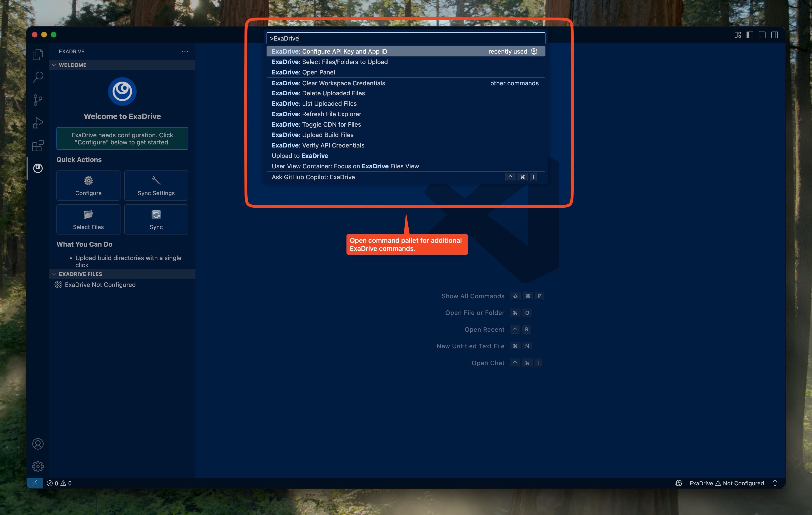Run ExaDrive: Upload Build Files
This screenshot has width=812, height=515.
tap(406, 135)
